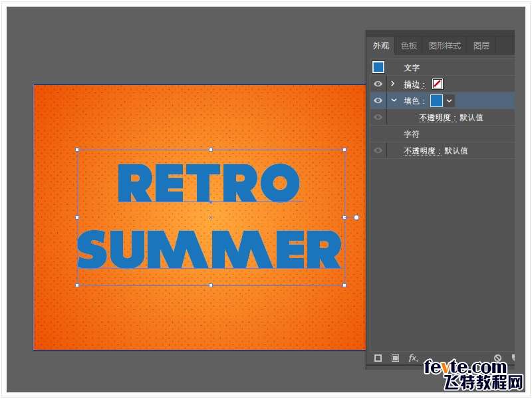
Task: Expand the 描边 stroke row
Action: 393,84
